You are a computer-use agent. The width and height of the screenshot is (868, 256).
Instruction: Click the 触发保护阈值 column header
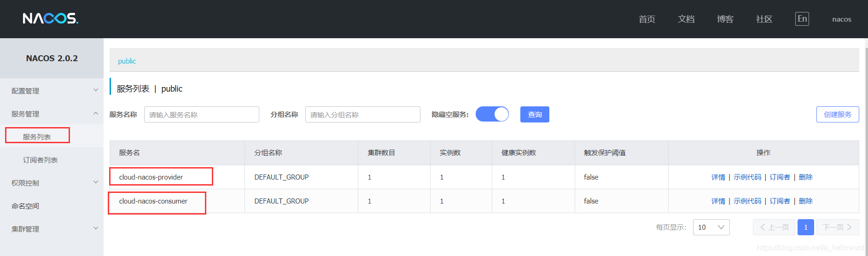[x=605, y=152]
